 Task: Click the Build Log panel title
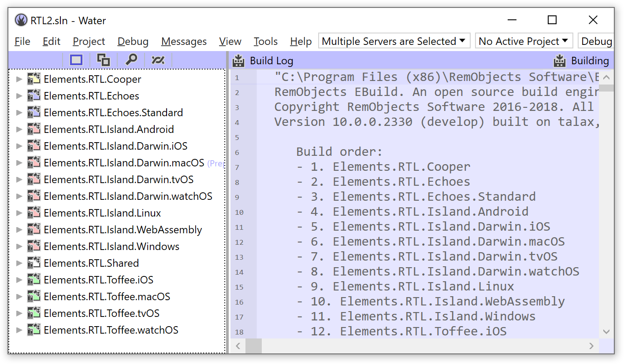pyautogui.click(x=271, y=61)
